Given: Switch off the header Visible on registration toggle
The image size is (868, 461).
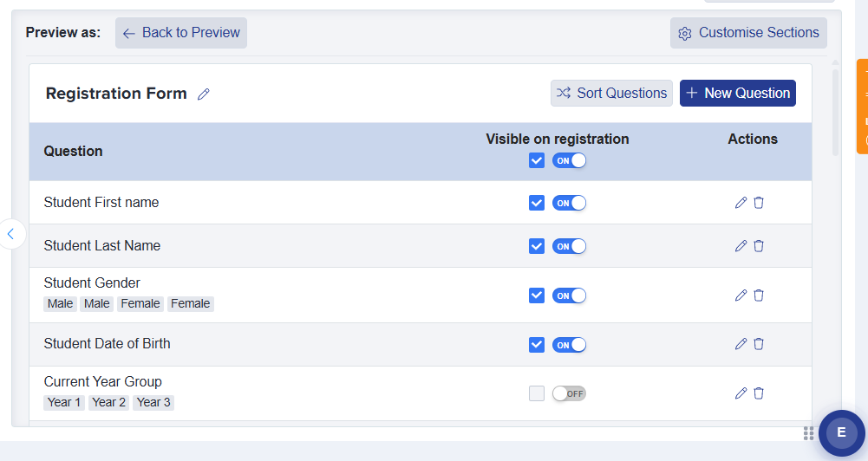Looking at the screenshot, I should 569,160.
